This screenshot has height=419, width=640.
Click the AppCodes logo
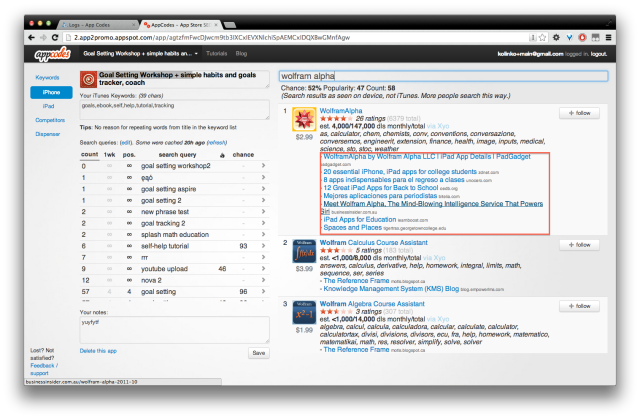tap(53, 54)
